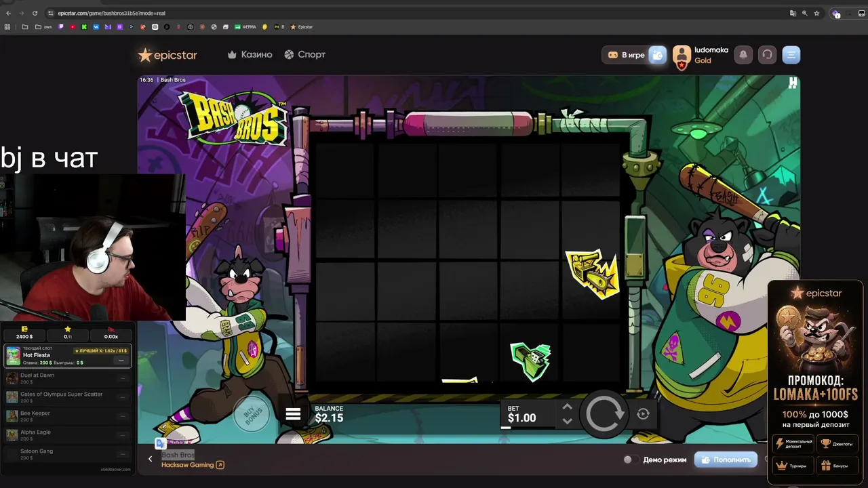Screen dimensions: 868x488
Task: Open the YouTube bookmark icon
Action: click(x=73, y=27)
